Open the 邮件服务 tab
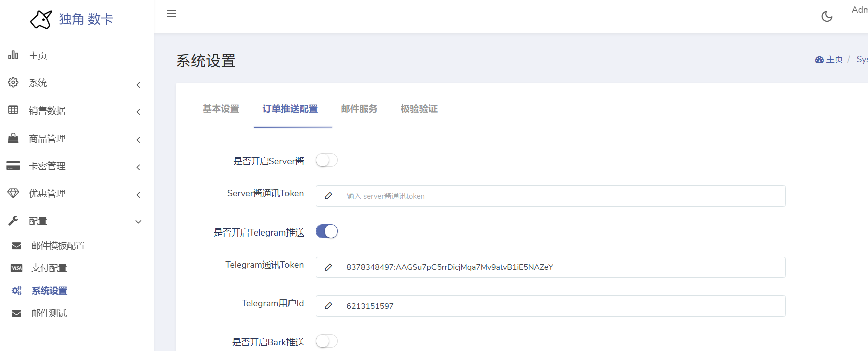868x351 pixels. (359, 109)
